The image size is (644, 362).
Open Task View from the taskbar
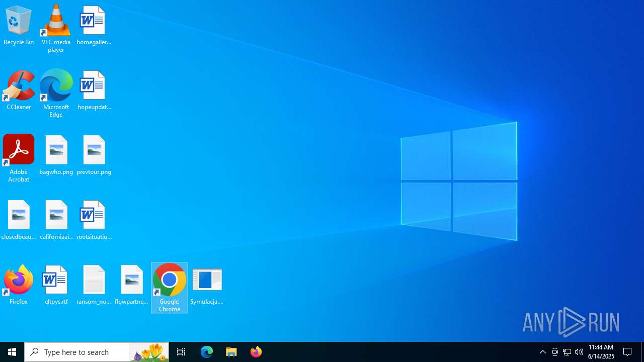(181, 352)
